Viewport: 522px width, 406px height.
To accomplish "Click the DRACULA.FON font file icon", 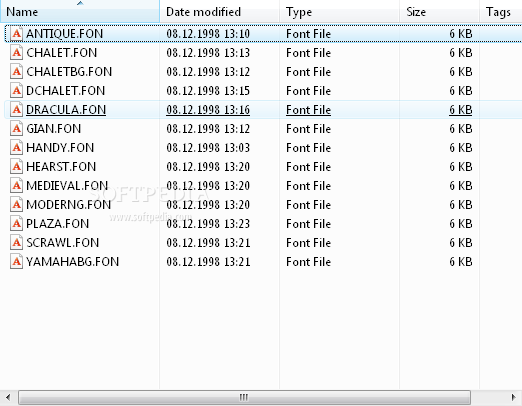I will pyautogui.click(x=16, y=110).
